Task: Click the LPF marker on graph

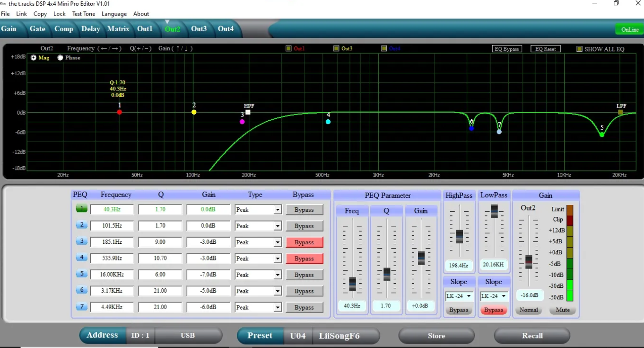Action: click(620, 112)
